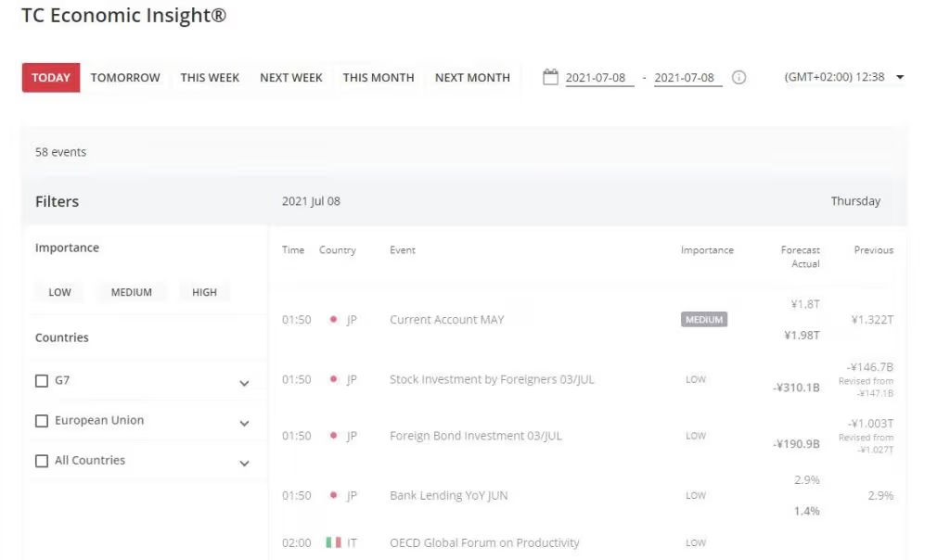
Task: Expand the All Countries dropdown
Action: (x=244, y=462)
